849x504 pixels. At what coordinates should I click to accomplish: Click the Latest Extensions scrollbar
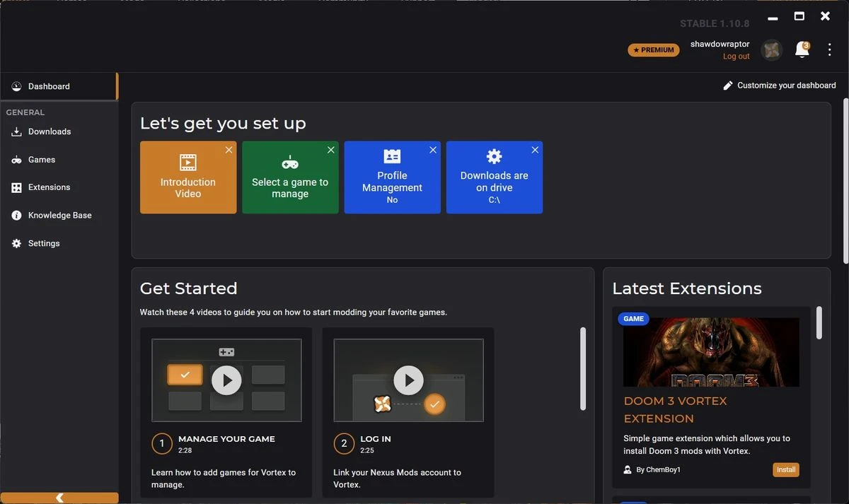pos(819,322)
